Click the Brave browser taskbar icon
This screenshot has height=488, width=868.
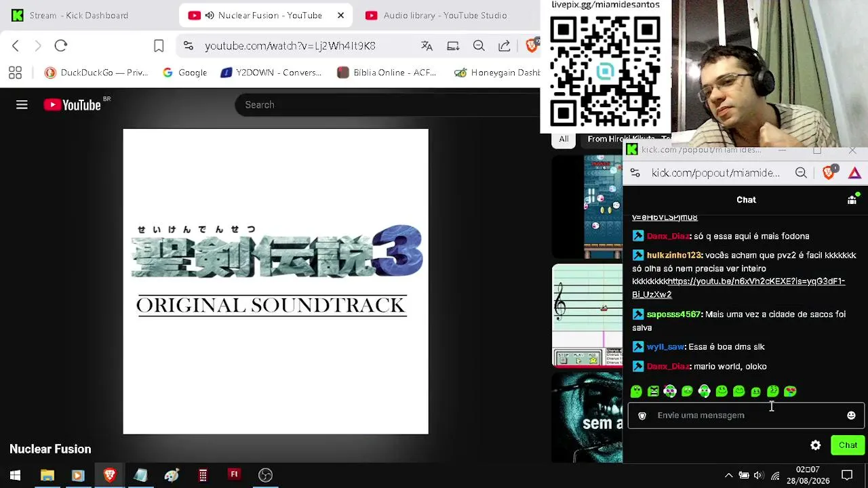click(109, 475)
